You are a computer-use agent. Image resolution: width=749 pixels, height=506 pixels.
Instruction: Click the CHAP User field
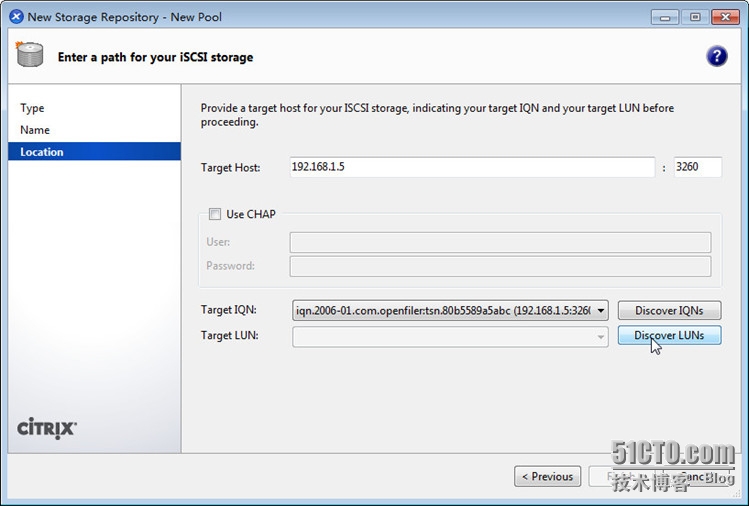(500, 242)
